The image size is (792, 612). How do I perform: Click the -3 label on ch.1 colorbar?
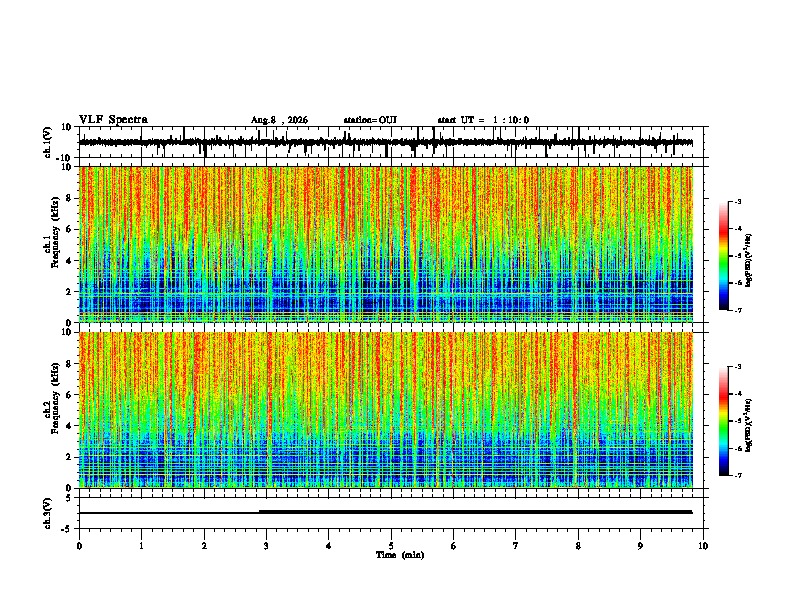[x=737, y=201]
